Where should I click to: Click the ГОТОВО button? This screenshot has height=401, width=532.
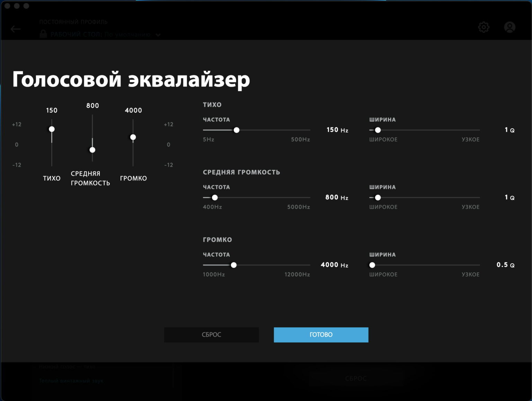coord(321,335)
